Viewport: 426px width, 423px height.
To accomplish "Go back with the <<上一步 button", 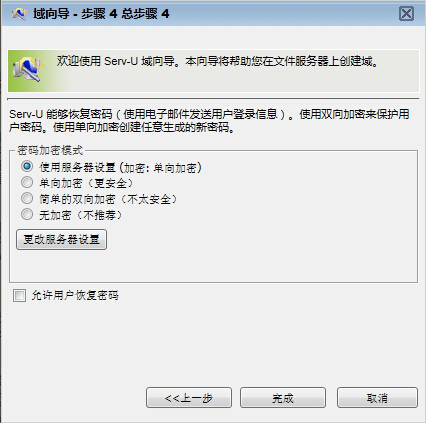I will tap(189, 398).
